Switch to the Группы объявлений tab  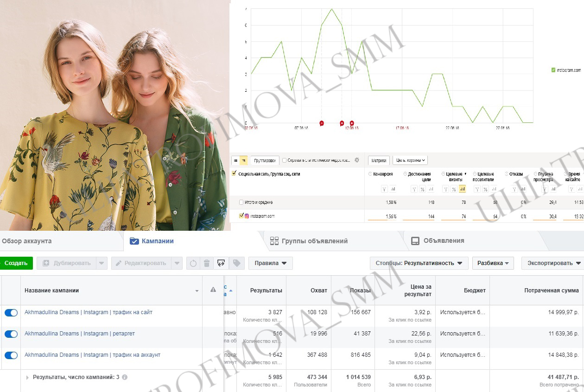click(x=309, y=241)
